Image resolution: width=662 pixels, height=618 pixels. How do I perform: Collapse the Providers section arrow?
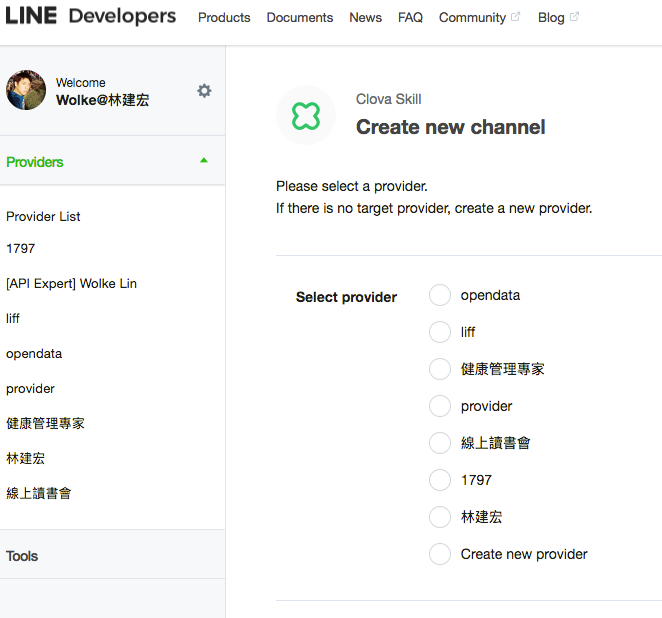click(204, 160)
